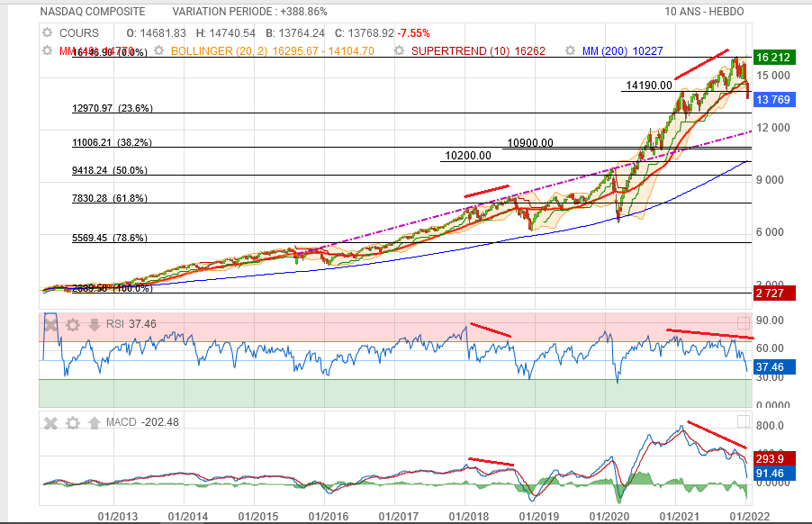Click the 37.46 RSI value tag
This screenshot has width=812, height=524.
click(x=773, y=367)
